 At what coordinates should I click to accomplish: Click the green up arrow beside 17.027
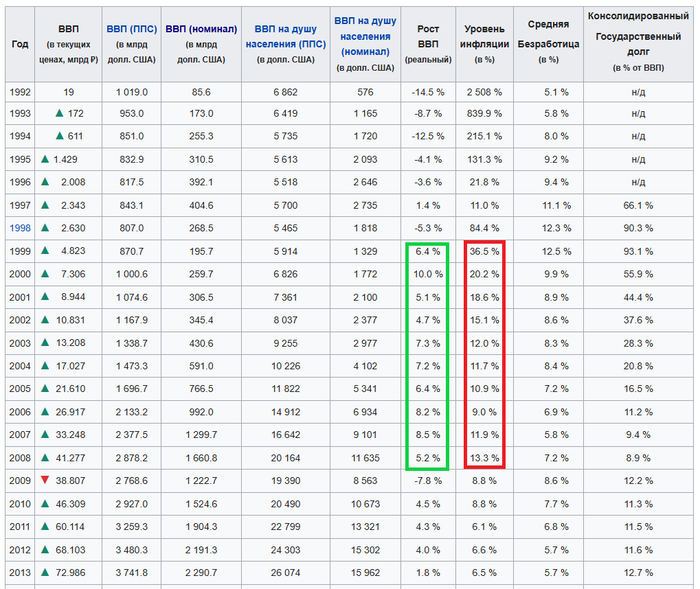click(46, 366)
